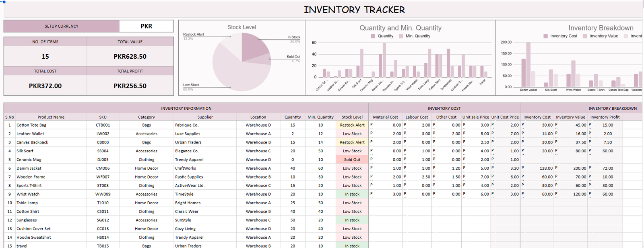The image size is (644, 248).
Task: Click the PKR currency setup cell
Action: pos(146,26)
